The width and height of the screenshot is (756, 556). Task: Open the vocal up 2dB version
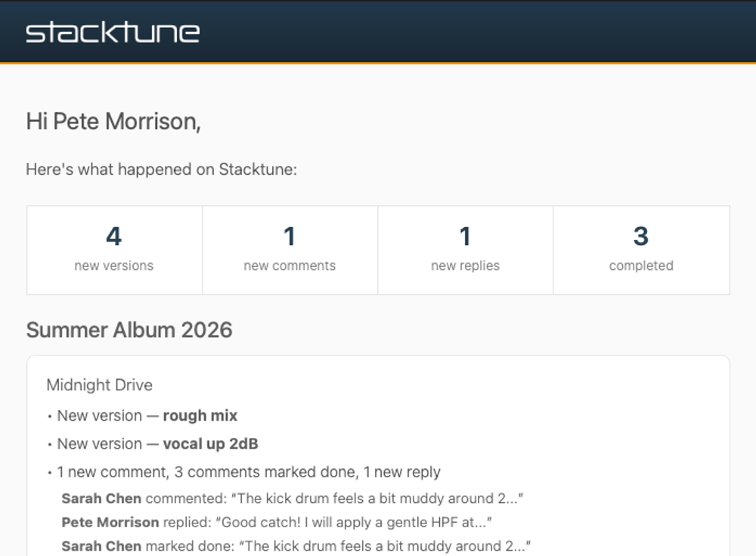pos(211,443)
